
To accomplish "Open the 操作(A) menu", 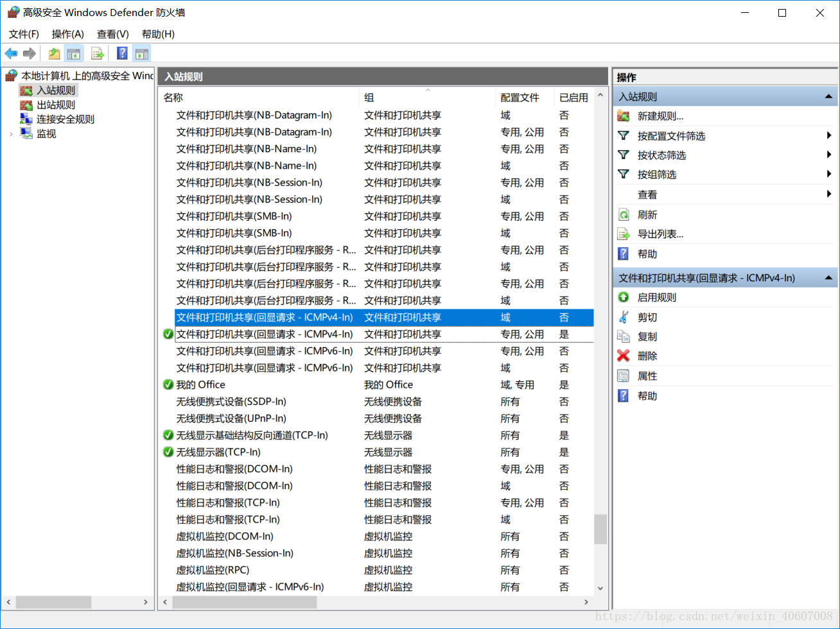I will coord(68,34).
